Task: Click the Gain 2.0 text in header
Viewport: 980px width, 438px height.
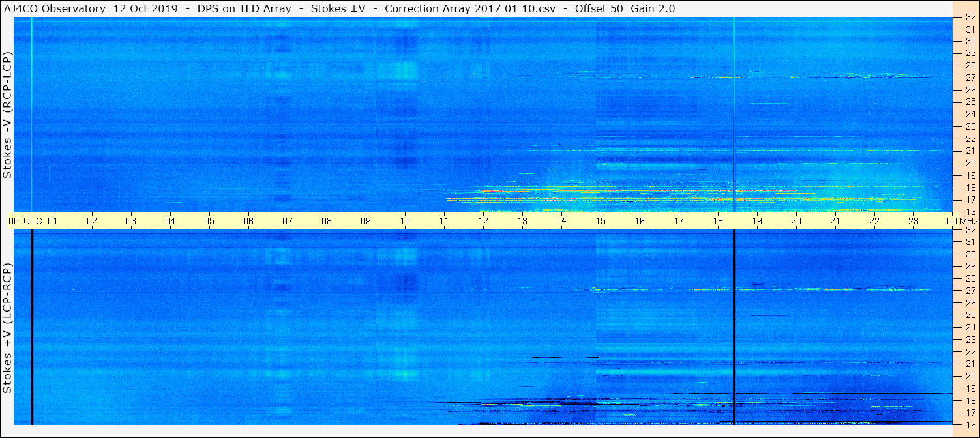Action: [x=653, y=8]
